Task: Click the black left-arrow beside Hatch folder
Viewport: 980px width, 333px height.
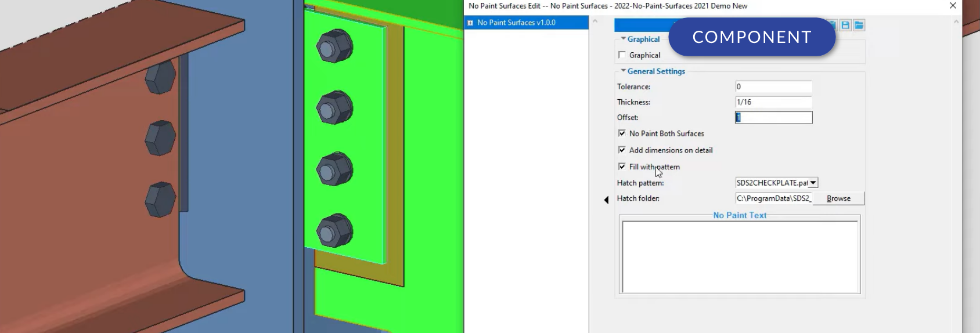Action: tap(606, 200)
